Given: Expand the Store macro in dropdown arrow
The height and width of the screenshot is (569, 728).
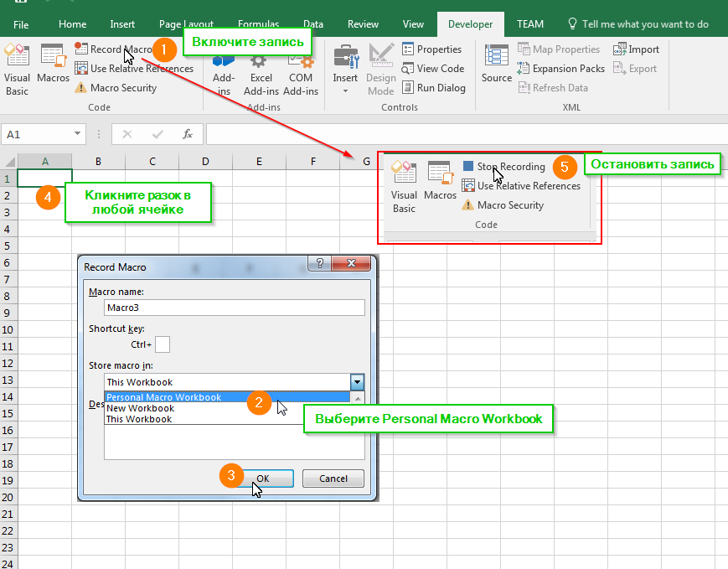Looking at the screenshot, I should click(357, 382).
